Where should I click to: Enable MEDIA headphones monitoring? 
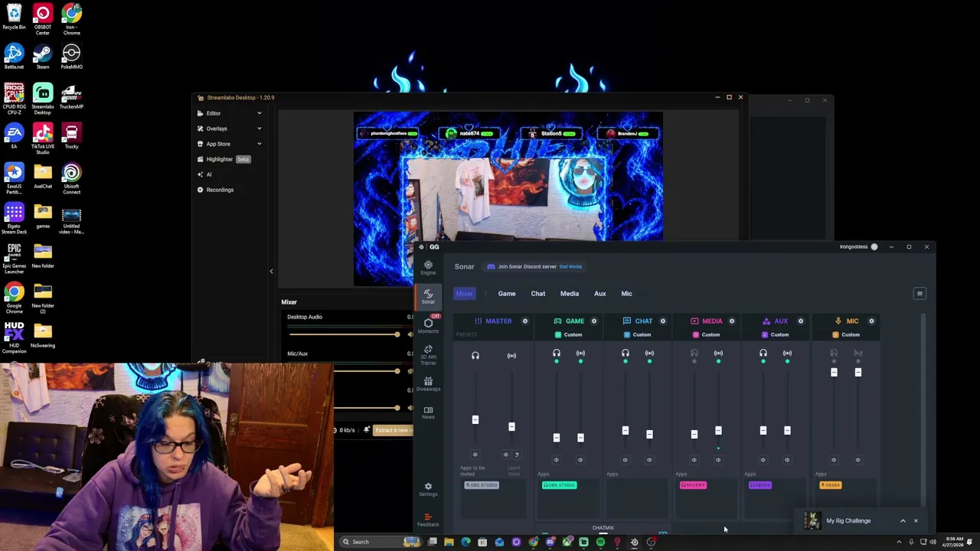click(x=694, y=354)
